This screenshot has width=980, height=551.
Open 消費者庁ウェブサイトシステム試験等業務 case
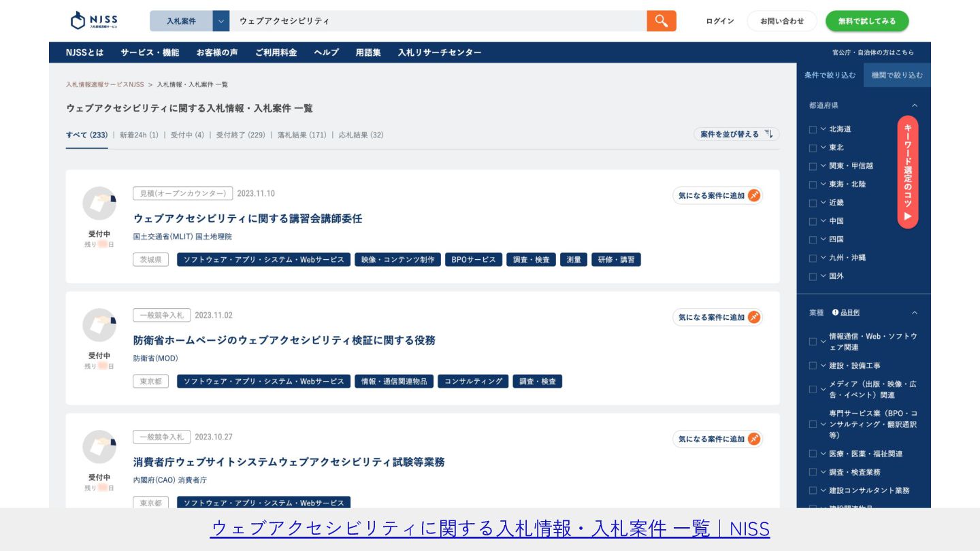click(x=289, y=462)
